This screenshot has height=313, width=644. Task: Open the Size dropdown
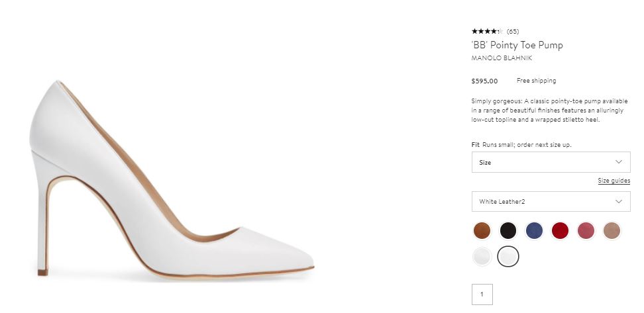point(550,162)
